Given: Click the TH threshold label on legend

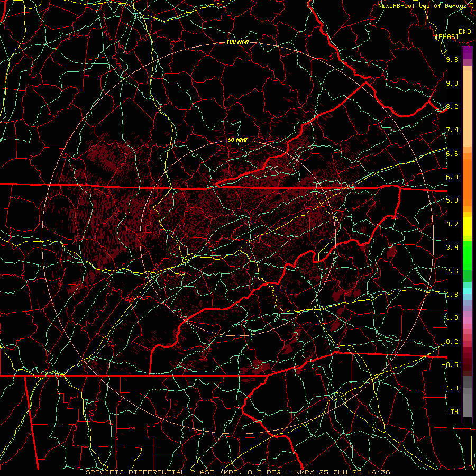Looking at the screenshot, I should click(x=454, y=412).
